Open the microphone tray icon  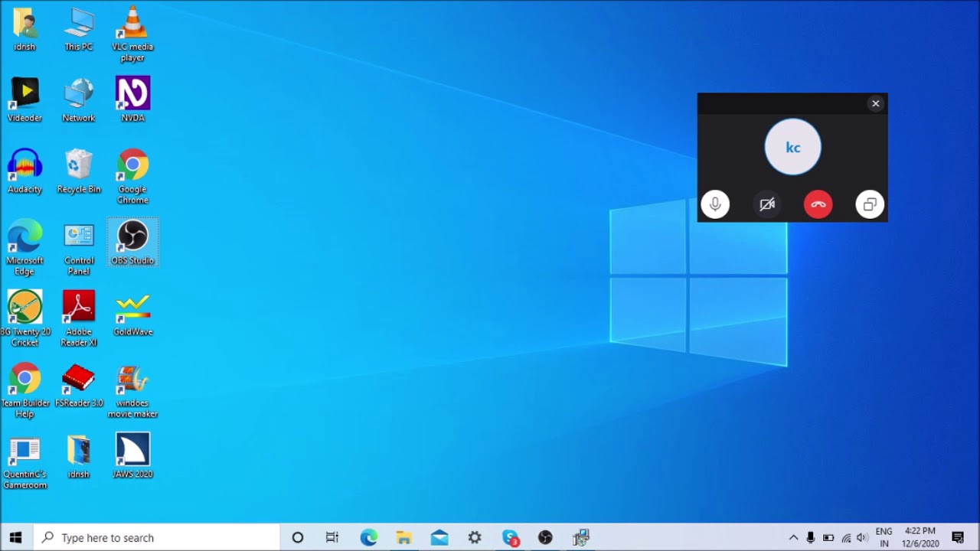(x=811, y=537)
